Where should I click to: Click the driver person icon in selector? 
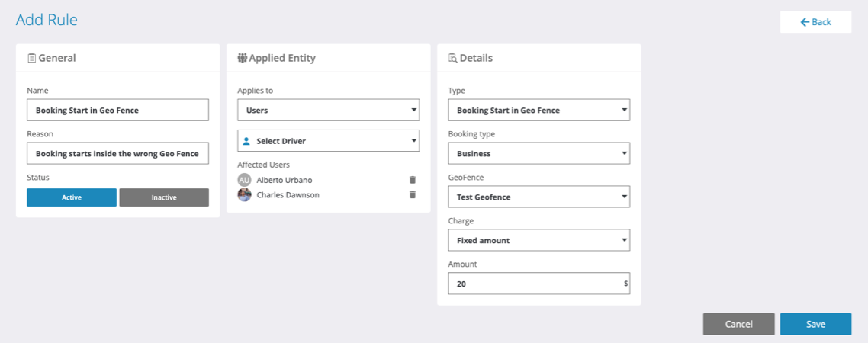pos(246,141)
